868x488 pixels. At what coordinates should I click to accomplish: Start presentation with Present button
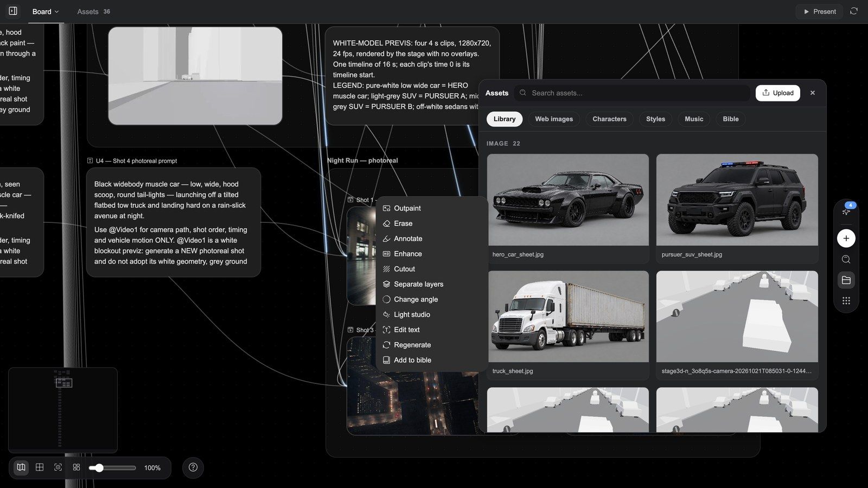tap(819, 11)
